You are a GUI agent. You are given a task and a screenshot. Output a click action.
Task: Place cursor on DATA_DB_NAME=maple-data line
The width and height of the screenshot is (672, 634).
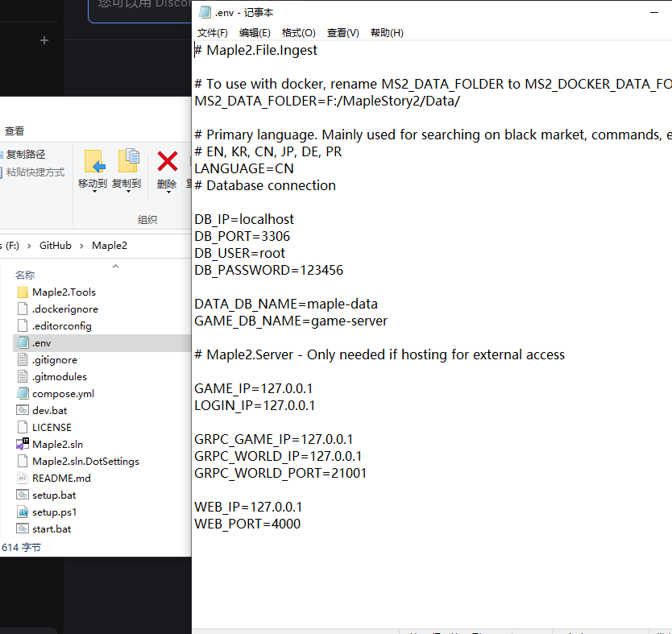(x=286, y=304)
